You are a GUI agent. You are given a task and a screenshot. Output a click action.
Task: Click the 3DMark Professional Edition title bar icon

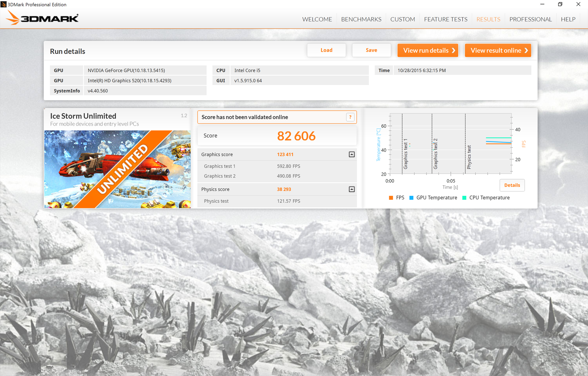tap(3, 4)
